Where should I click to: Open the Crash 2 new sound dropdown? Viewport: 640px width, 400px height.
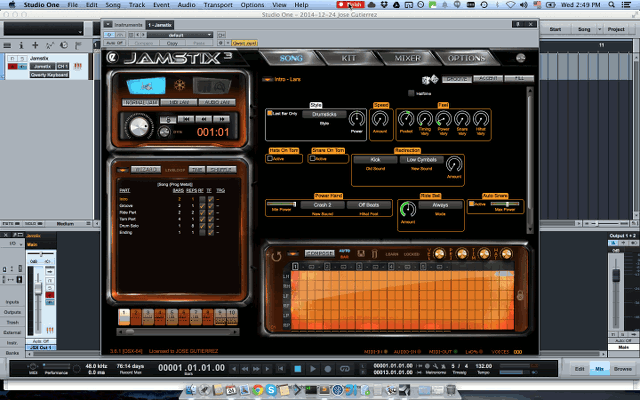[x=322, y=205]
